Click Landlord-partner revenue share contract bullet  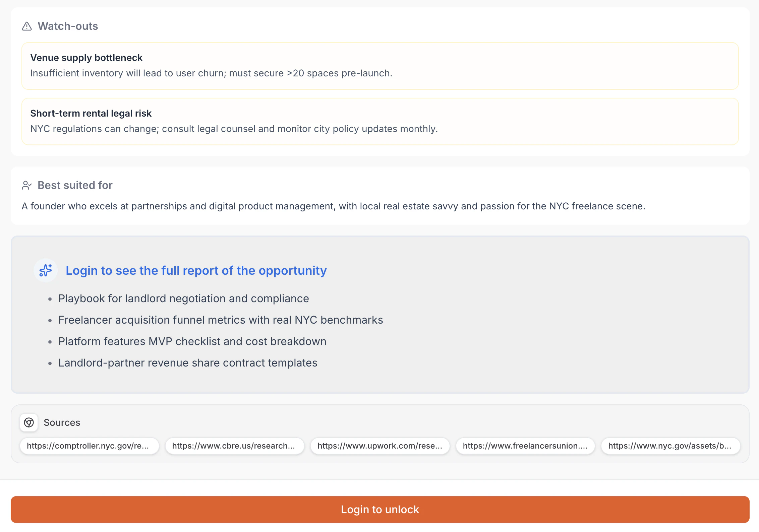click(187, 363)
